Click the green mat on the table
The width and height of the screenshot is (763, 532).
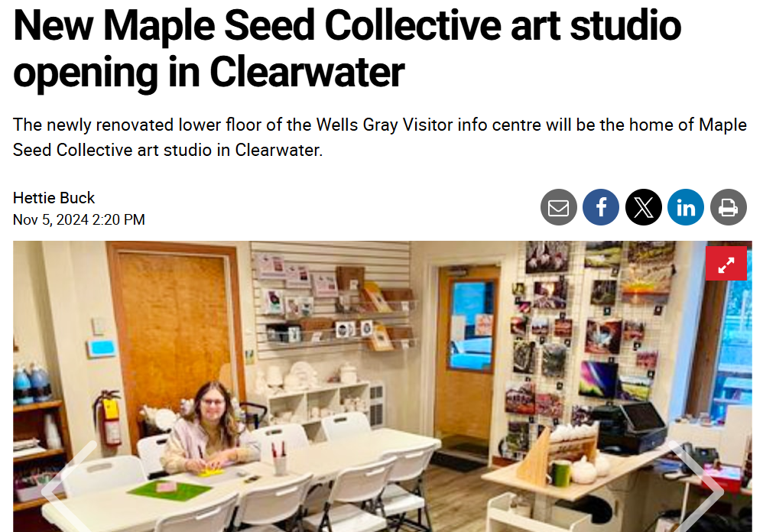point(168,488)
